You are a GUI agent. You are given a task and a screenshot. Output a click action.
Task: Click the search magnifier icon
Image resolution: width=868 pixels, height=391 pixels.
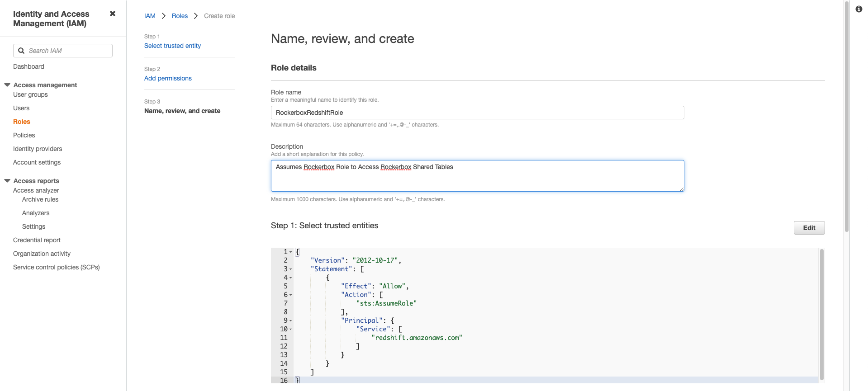21,51
